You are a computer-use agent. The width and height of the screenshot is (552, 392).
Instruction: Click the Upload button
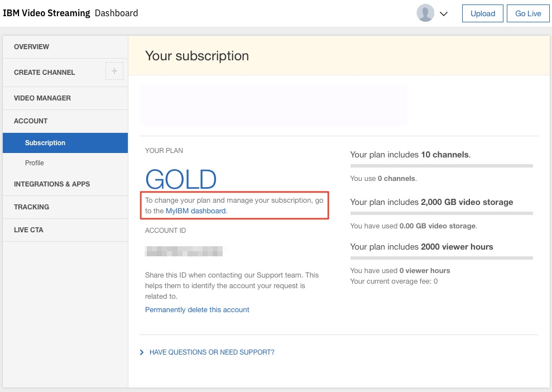tap(483, 13)
